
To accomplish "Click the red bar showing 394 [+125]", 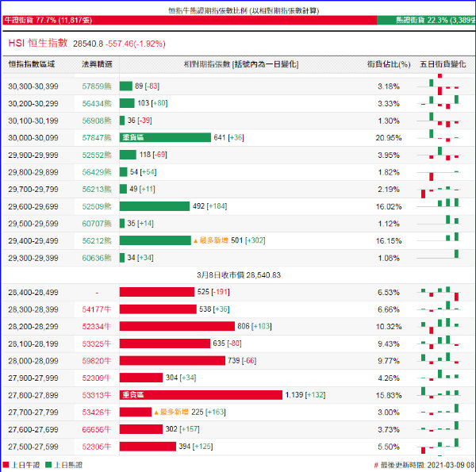I will coord(148,446).
